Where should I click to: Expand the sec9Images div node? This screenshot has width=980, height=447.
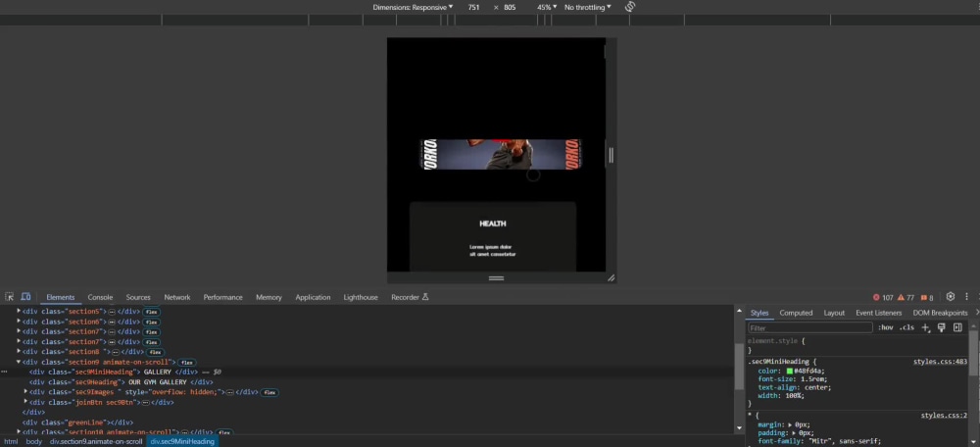[25, 392]
